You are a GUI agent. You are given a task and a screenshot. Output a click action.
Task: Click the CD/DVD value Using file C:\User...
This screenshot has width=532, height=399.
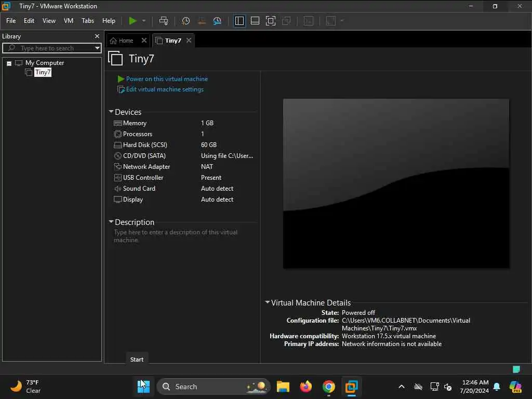(227, 156)
